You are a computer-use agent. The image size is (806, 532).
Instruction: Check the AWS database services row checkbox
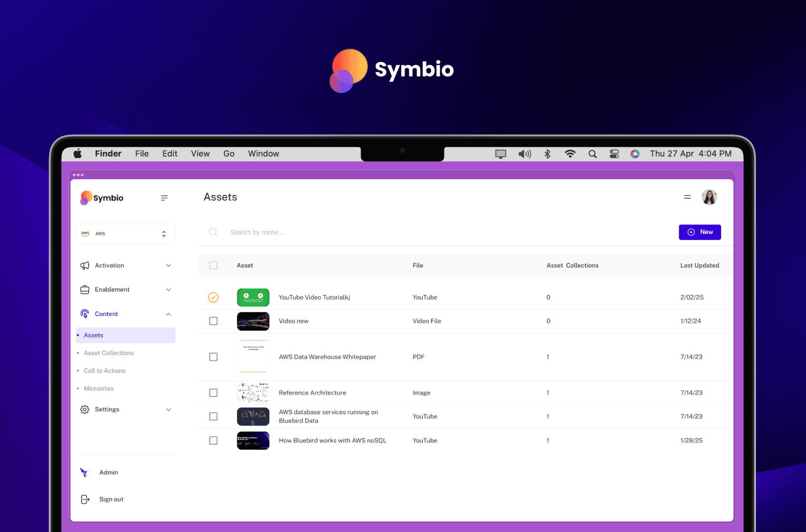213,417
